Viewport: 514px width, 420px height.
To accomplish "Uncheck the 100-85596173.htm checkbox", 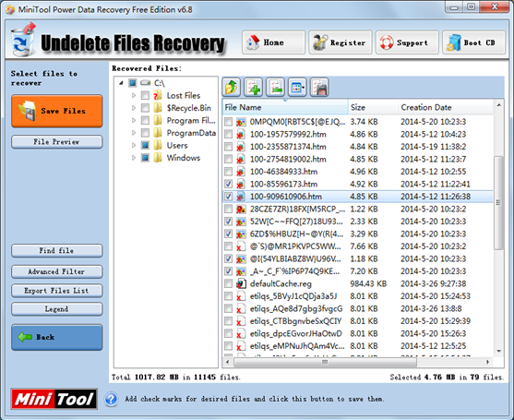I will click(228, 184).
